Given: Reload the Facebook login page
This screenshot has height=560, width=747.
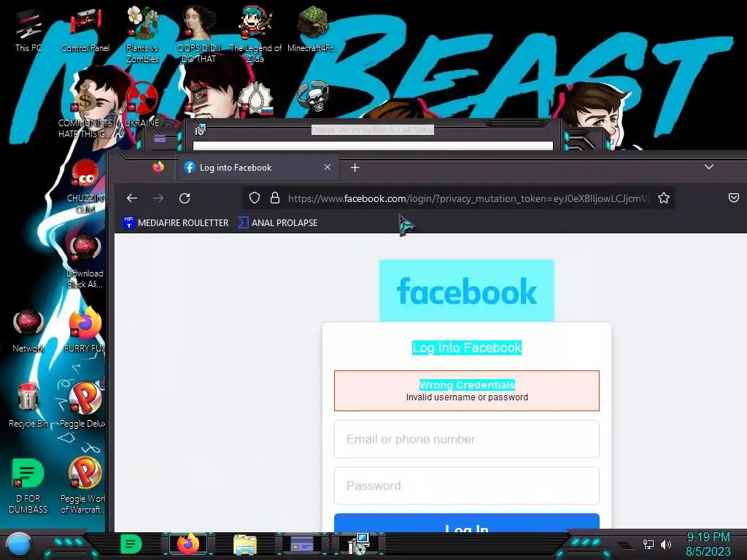Looking at the screenshot, I should click(185, 198).
